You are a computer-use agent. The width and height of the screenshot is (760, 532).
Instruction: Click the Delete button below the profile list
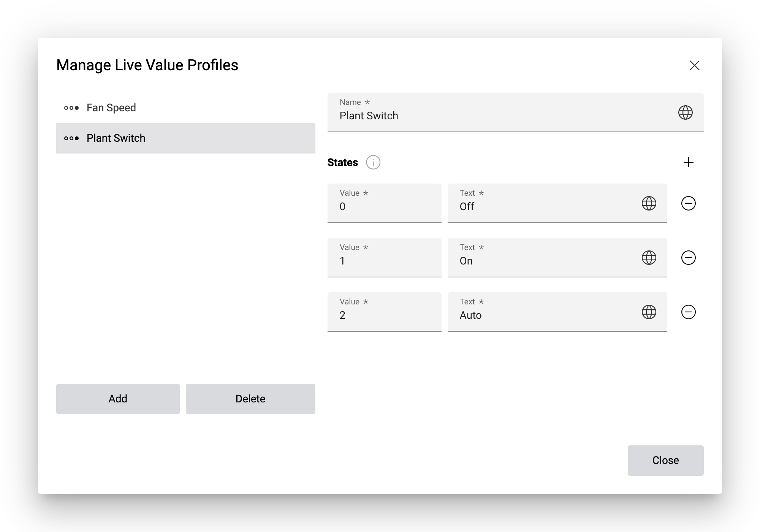[x=250, y=399]
